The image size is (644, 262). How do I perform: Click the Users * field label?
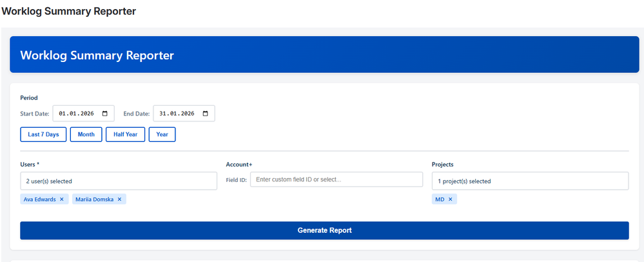tap(30, 164)
